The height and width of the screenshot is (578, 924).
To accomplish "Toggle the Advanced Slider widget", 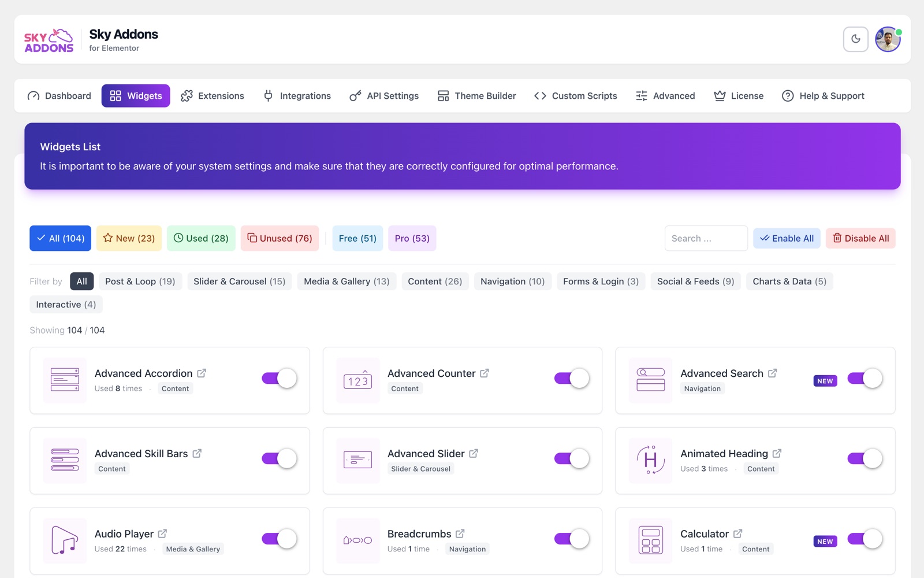I will pos(572,459).
